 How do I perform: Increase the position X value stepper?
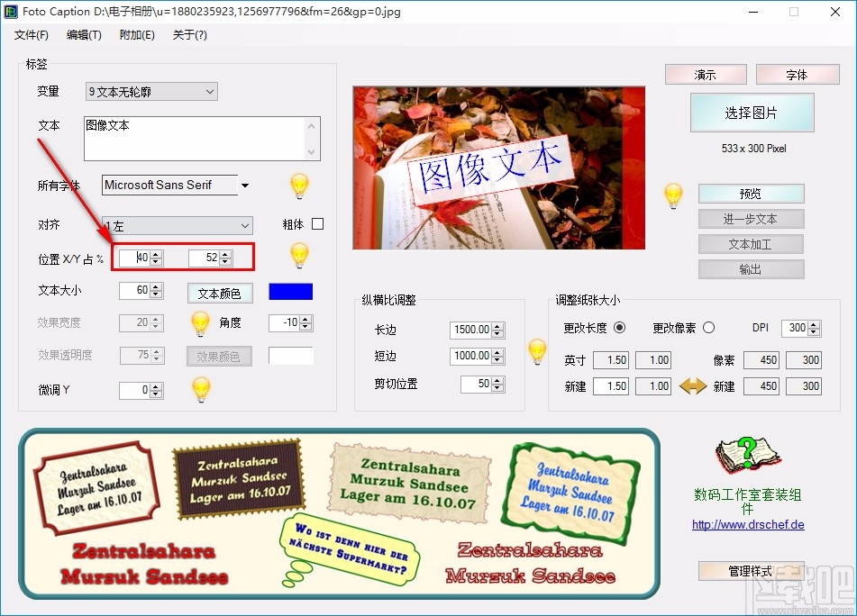coord(156,255)
